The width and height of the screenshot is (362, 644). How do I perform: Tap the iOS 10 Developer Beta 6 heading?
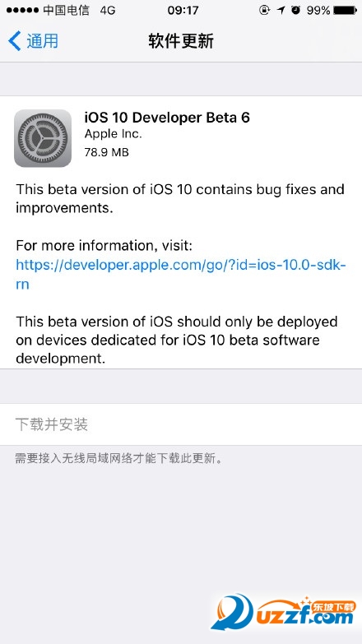167,118
